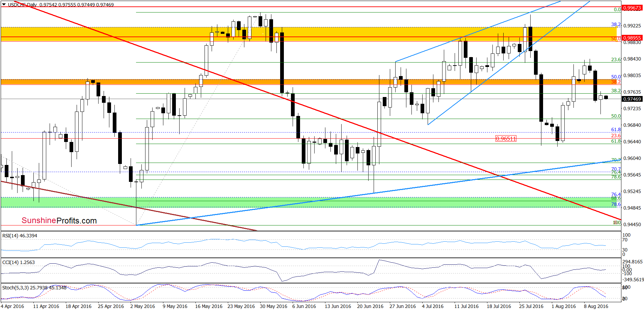Click the 23 May 2016 date label

[x=241, y=306]
